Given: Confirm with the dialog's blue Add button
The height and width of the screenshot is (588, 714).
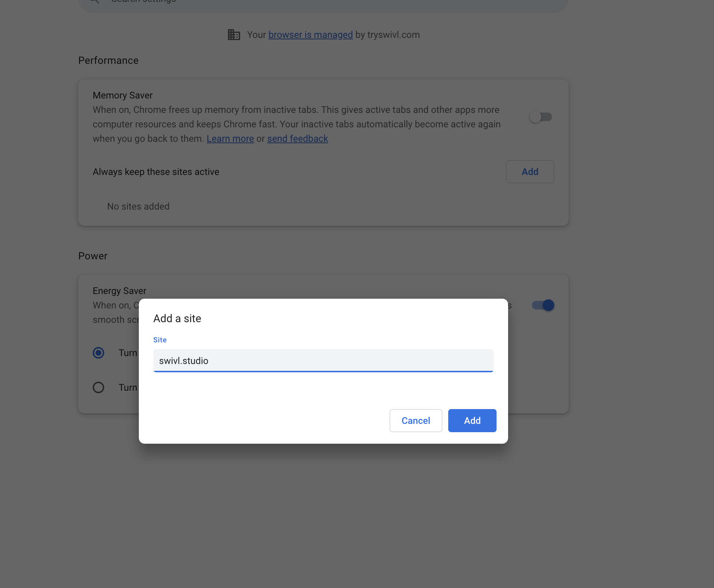Looking at the screenshot, I should tap(472, 421).
